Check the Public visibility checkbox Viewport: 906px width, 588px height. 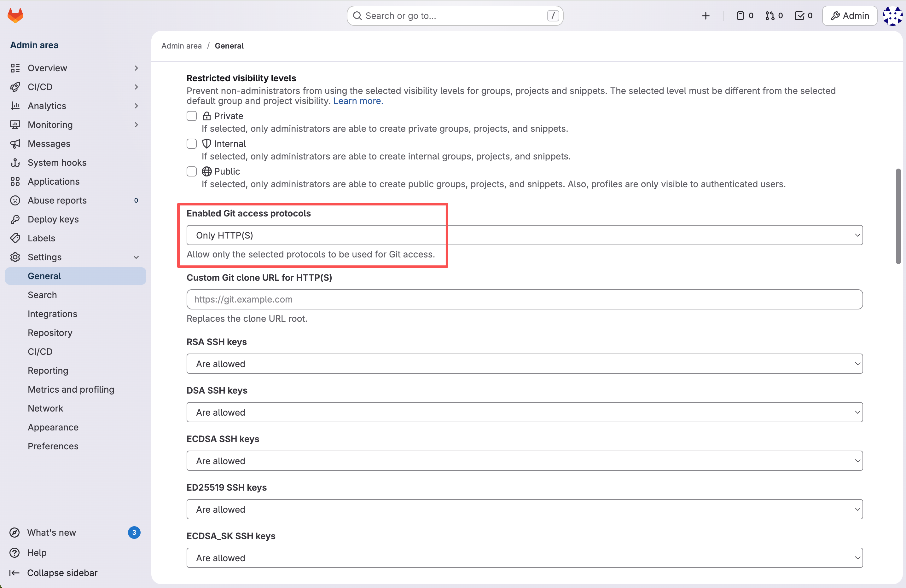(191, 171)
